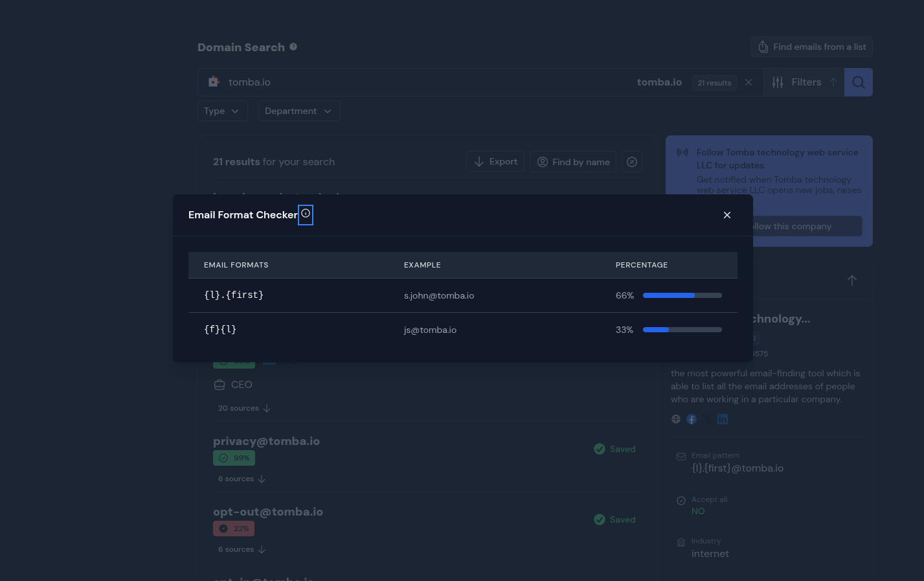The width and height of the screenshot is (924, 581).
Task: Click the broadcast icon in Follow Tomba card
Action: pyautogui.click(x=682, y=152)
